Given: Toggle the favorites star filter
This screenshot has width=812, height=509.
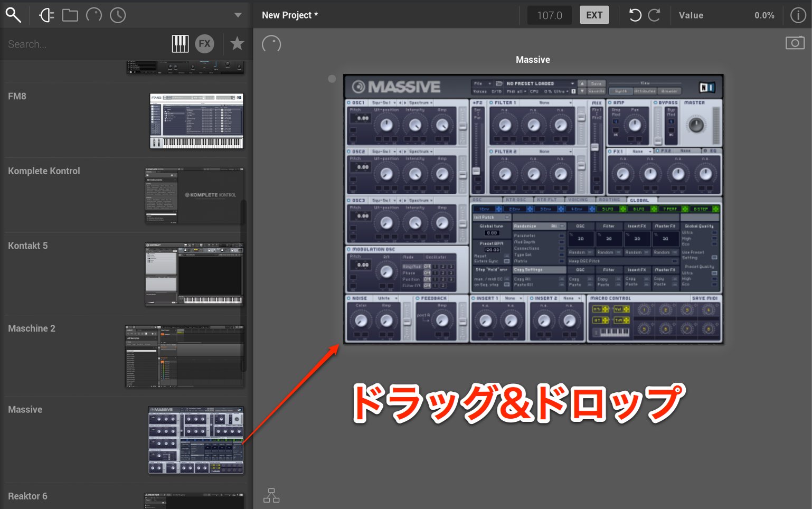Looking at the screenshot, I should pyautogui.click(x=237, y=43).
